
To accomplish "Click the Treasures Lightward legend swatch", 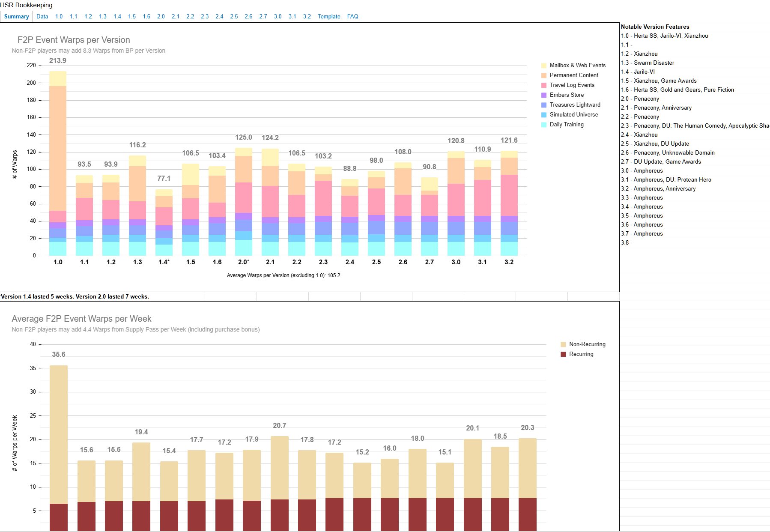I will point(544,105).
